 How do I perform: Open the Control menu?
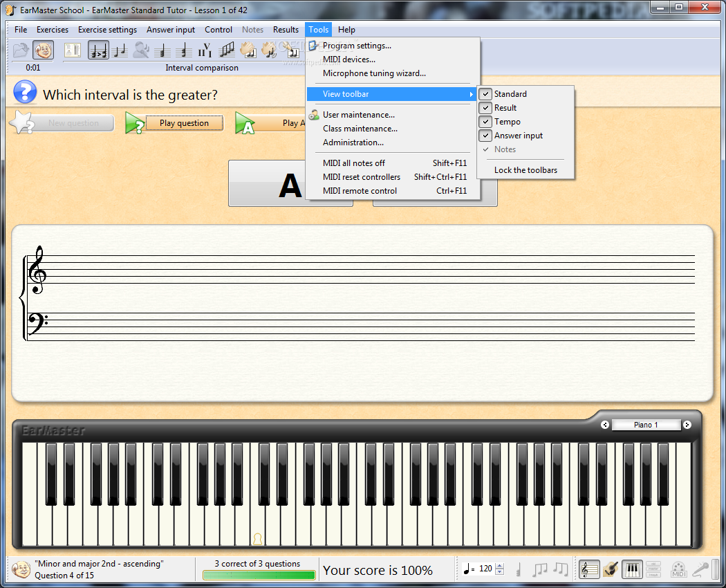click(218, 30)
